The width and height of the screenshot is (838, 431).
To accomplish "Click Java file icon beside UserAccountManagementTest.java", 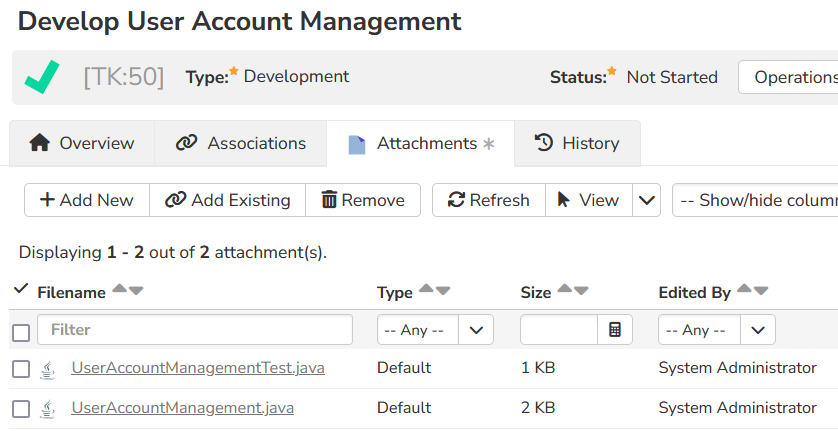I will pyautogui.click(x=47, y=369).
